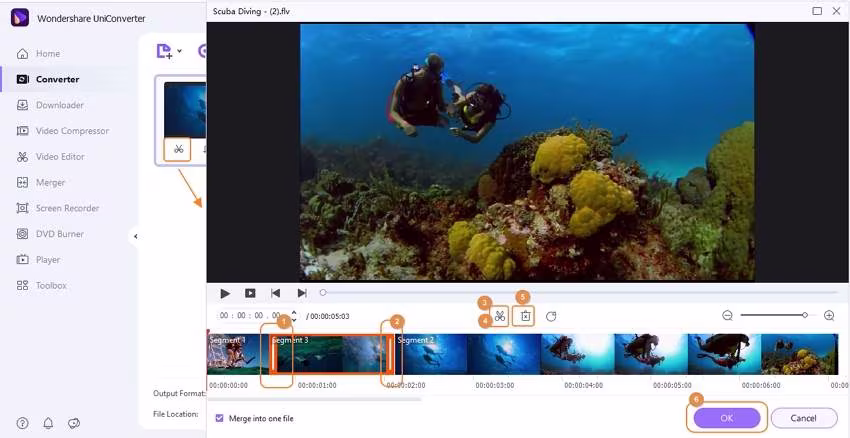Image resolution: width=850 pixels, height=438 pixels.
Task: Click the video preview area
Action: (x=527, y=152)
